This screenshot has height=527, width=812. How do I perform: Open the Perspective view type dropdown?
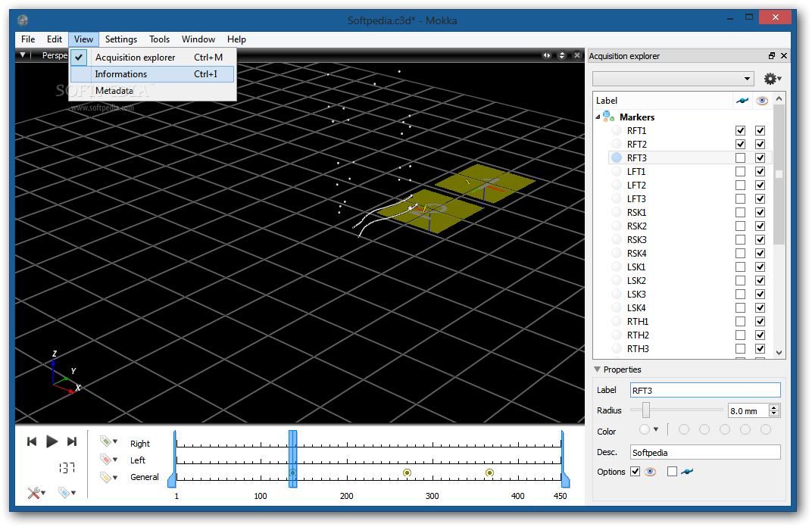click(54, 55)
